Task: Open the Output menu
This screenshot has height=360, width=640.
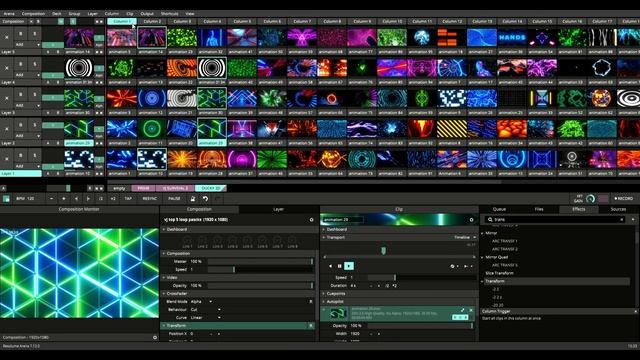Action: [147, 13]
